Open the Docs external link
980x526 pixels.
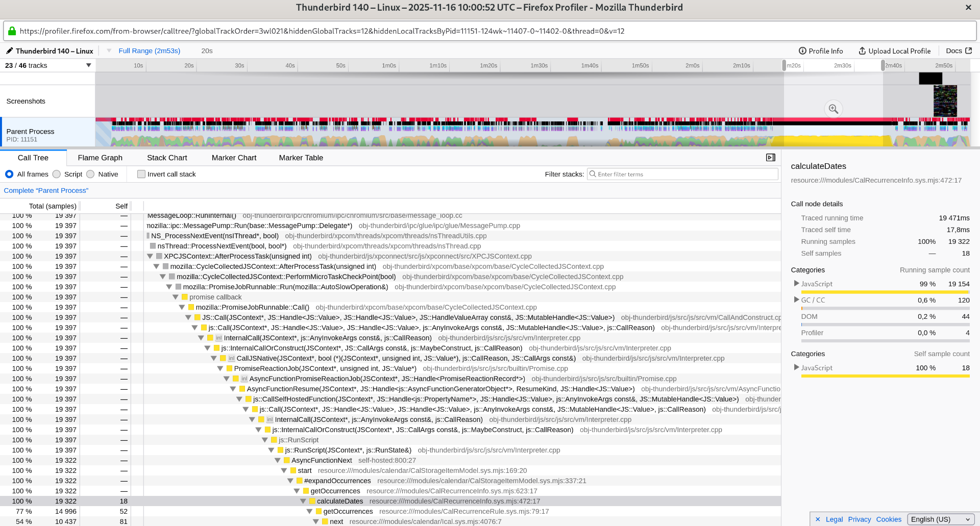(959, 51)
